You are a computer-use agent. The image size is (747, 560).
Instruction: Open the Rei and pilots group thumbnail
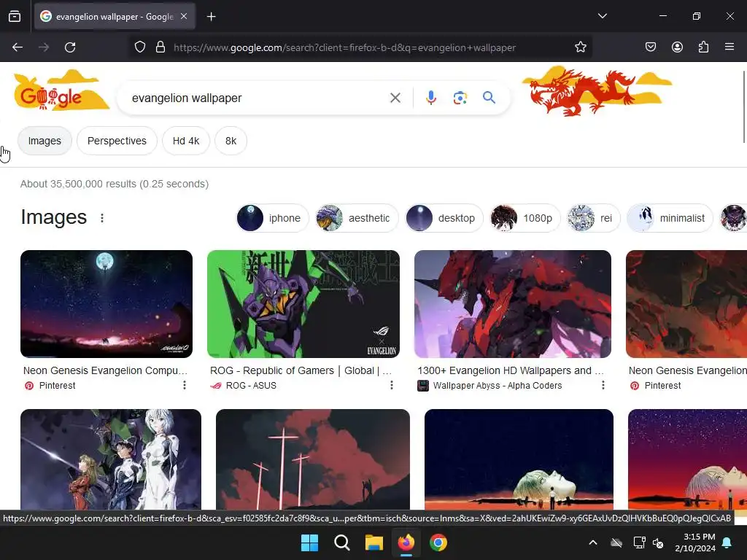tap(111, 459)
